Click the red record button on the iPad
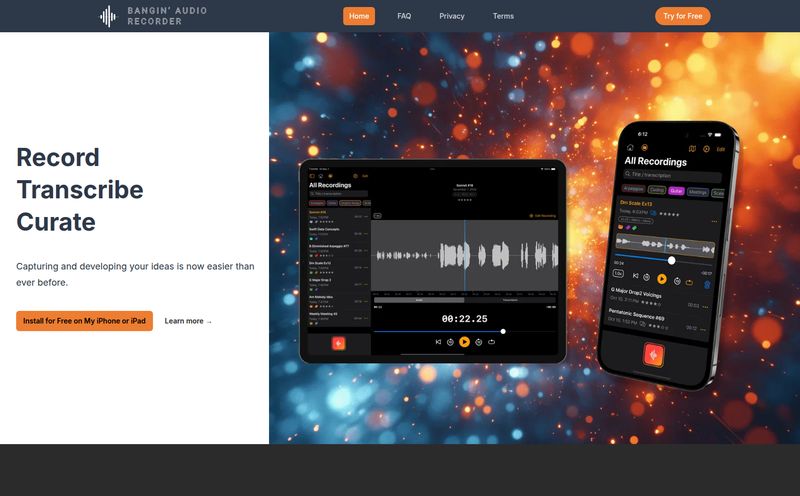Viewport: 800px width, 496px height. click(x=338, y=343)
